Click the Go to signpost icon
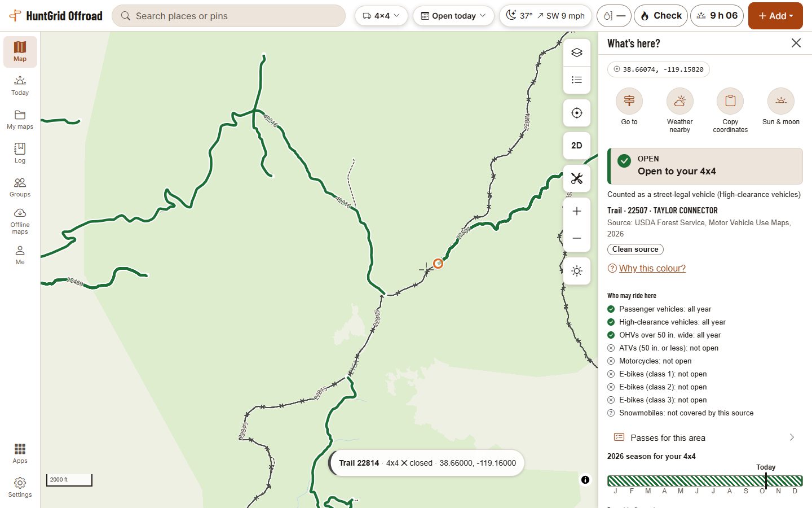This screenshot has height=508, width=812. 629,101
